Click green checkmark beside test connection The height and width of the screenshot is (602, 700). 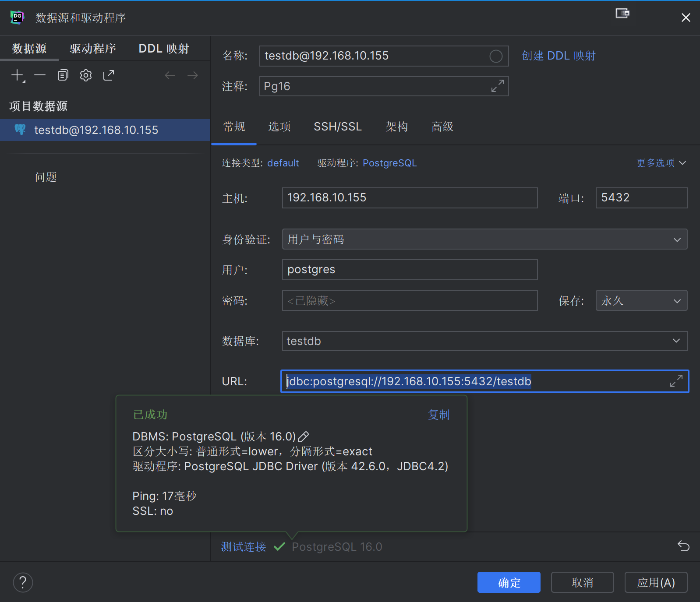click(x=279, y=546)
